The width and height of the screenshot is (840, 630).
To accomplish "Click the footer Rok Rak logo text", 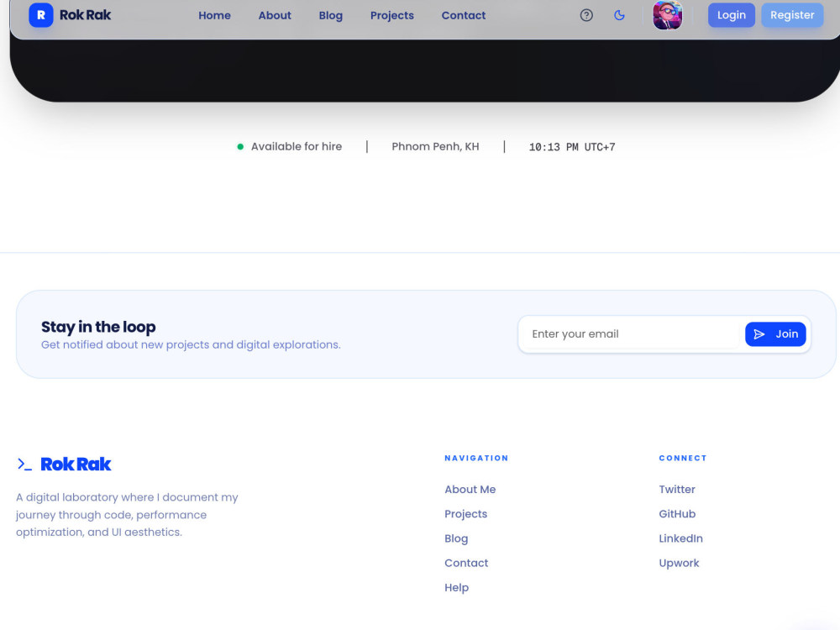I will 76,464.
